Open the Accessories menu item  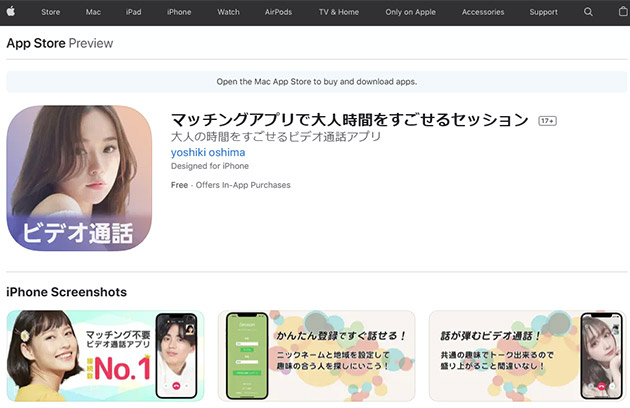pyautogui.click(x=483, y=12)
